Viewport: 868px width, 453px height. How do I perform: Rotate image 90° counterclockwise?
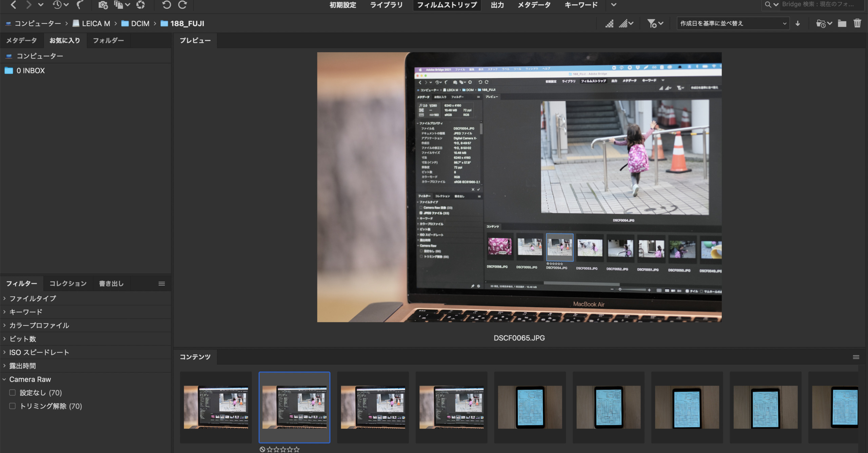click(166, 5)
